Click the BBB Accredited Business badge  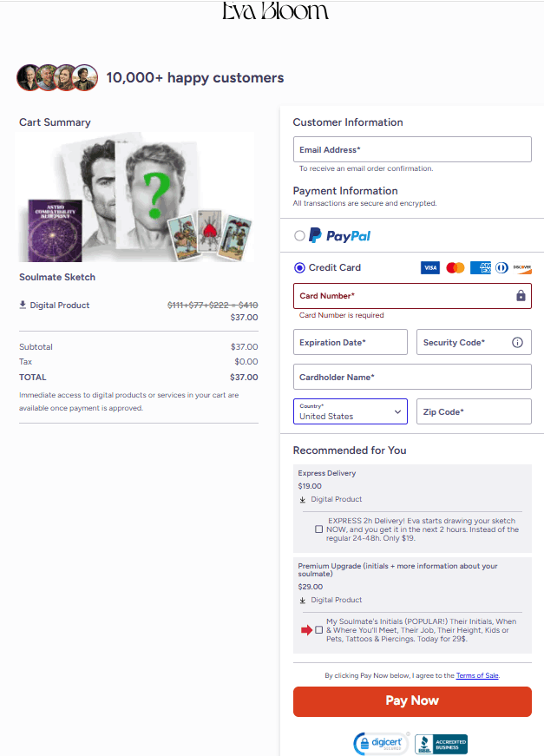click(441, 744)
